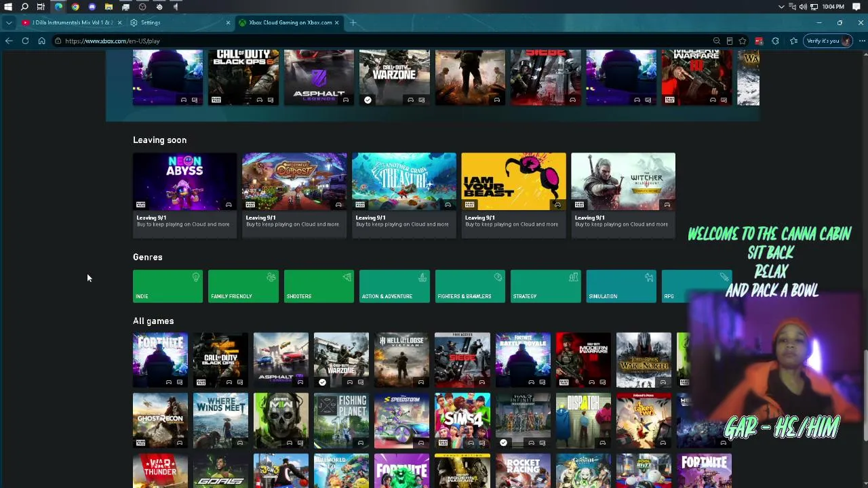
Task: Browse the Indie genre
Action: tap(167, 286)
